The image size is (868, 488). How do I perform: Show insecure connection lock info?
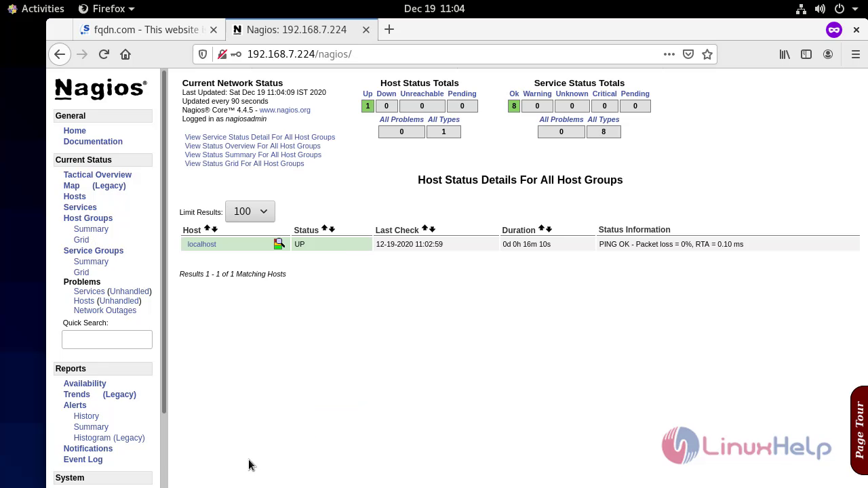[222, 54]
